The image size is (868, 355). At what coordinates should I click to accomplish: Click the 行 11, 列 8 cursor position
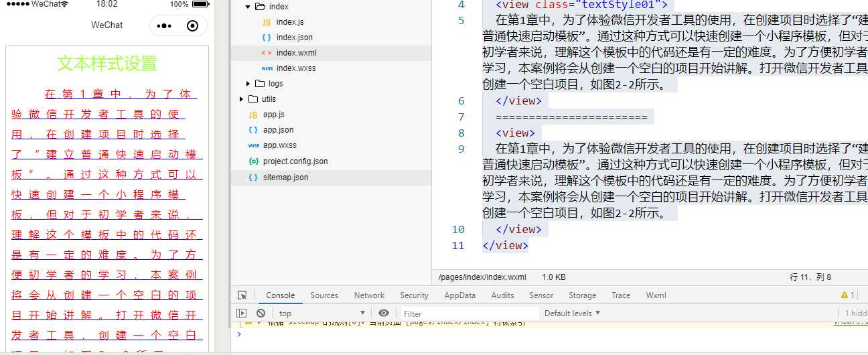pyautogui.click(x=810, y=277)
